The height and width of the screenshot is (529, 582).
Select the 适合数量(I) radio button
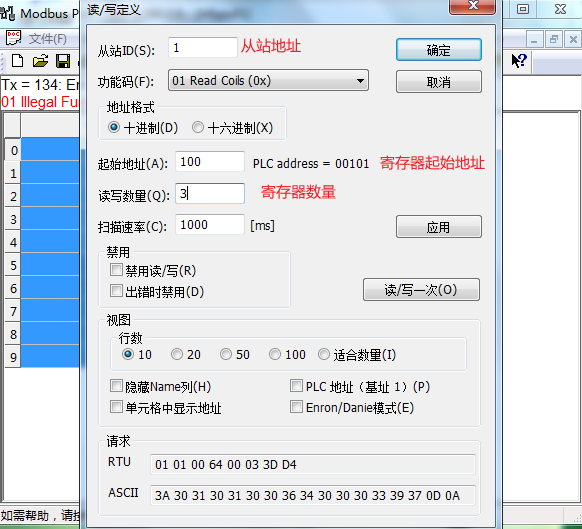click(x=324, y=354)
